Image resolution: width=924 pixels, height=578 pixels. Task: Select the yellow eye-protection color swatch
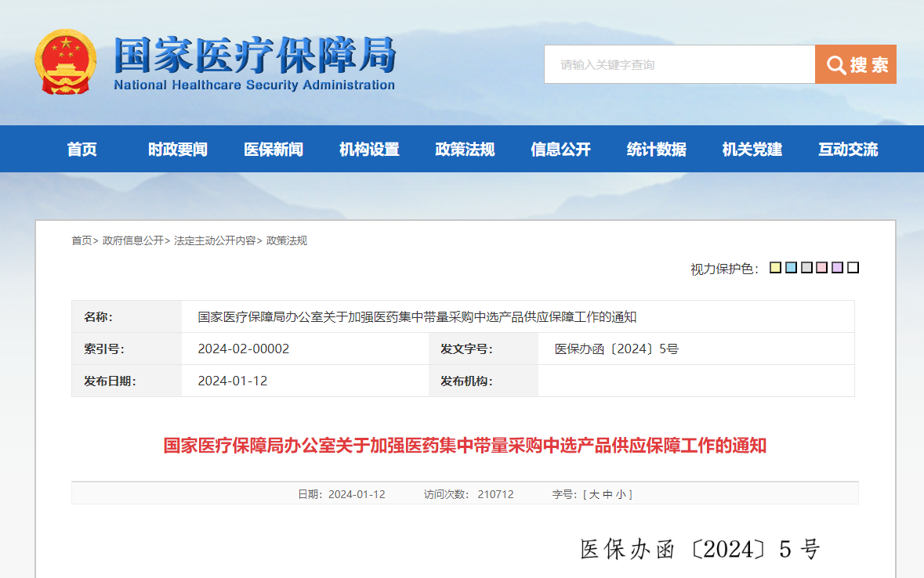click(x=776, y=268)
